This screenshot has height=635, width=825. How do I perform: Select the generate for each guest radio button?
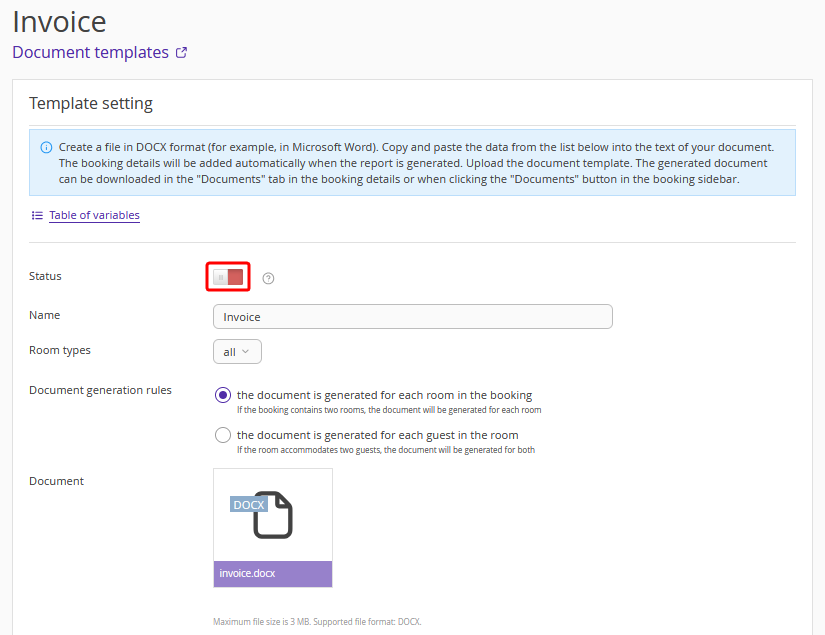[223, 435]
